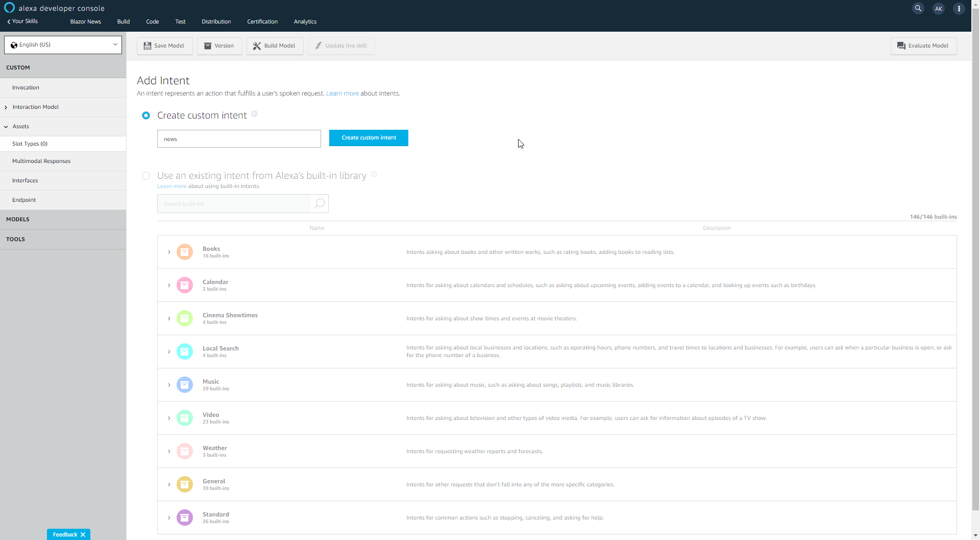Open the Certification tab
980x540 pixels.
coord(262,21)
